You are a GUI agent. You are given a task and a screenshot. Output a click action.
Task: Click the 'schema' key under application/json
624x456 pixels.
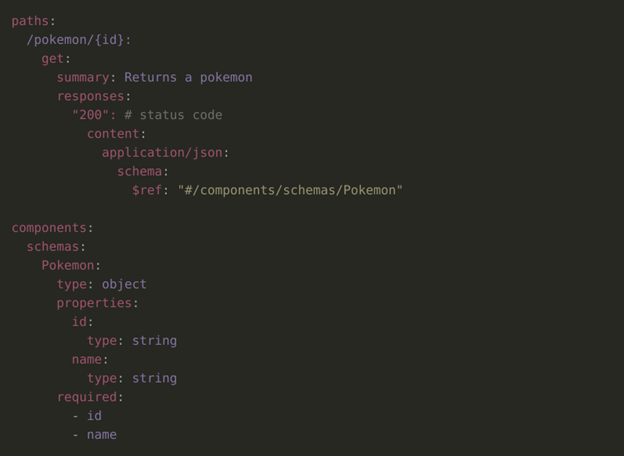coord(139,171)
